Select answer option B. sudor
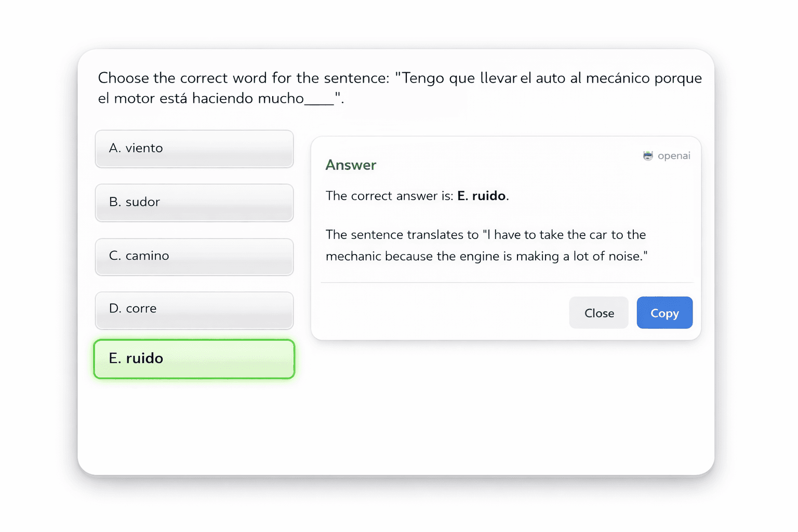The width and height of the screenshot is (798, 532). pyautogui.click(x=194, y=203)
